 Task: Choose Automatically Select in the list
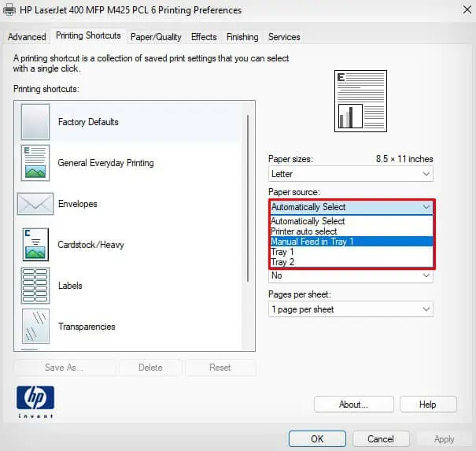click(x=352, y=221)
